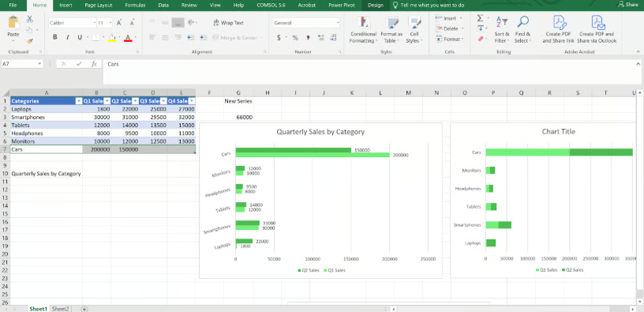644x312 pixels.
Task: Open the Q4 Sales filter dropdown
Action: [192, 101]
